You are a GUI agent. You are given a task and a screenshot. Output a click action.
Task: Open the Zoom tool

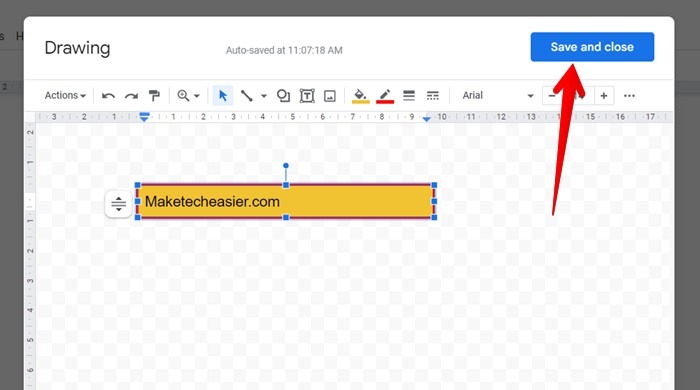183,95
